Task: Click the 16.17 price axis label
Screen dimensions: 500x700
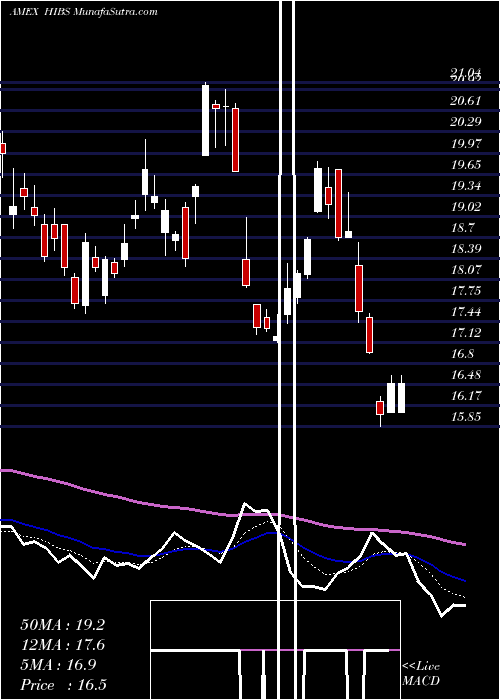Action: pos(466,396)
